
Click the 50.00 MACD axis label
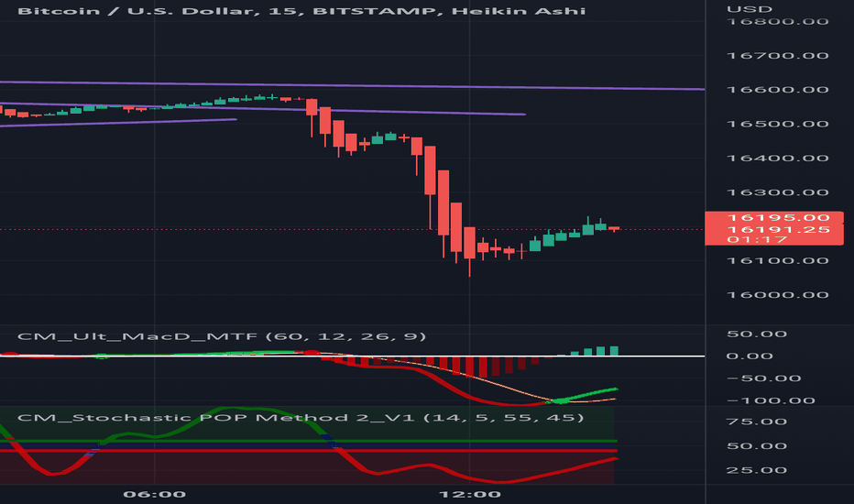pyautogui.click(x=757, y=334)
